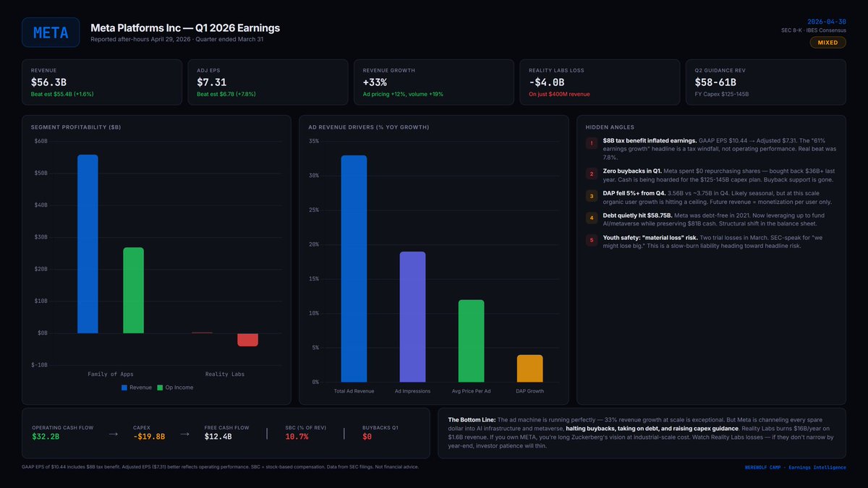868x488 pixels.
Task: Click the orange MIXED rating badge
Action: [827, 43]
